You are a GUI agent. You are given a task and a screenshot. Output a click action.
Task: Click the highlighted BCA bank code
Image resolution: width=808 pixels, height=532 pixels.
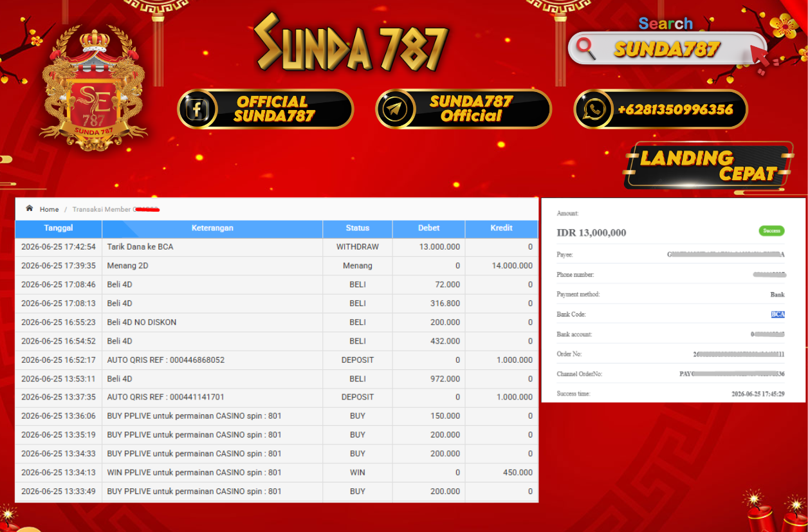pos(778,315)
